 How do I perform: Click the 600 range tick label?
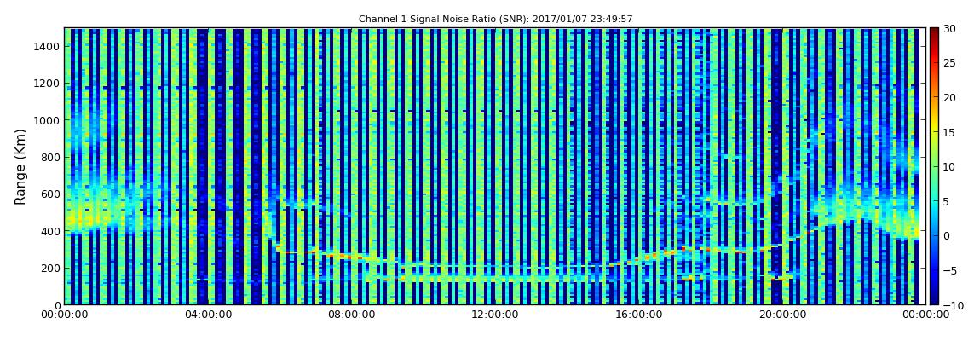click(50, 194)
